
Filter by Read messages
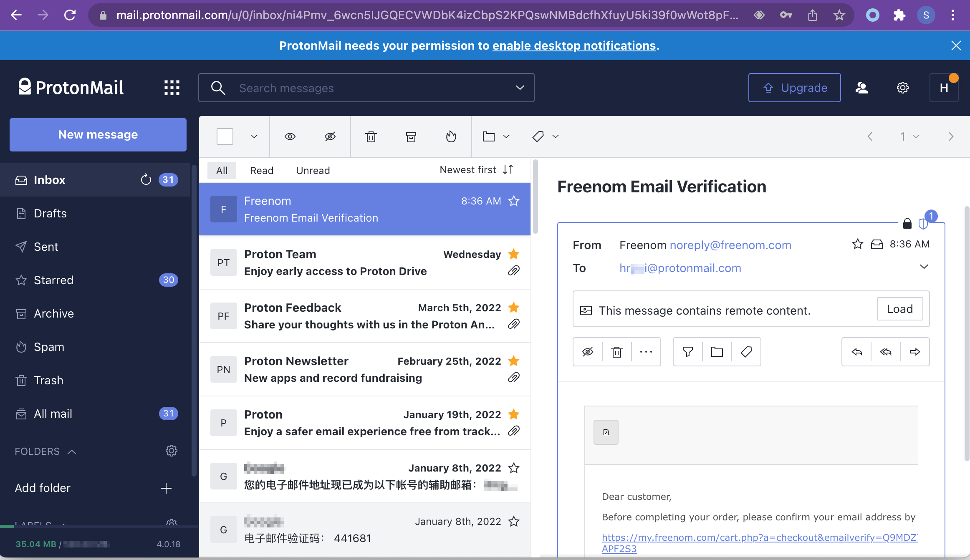click(262, 170)
